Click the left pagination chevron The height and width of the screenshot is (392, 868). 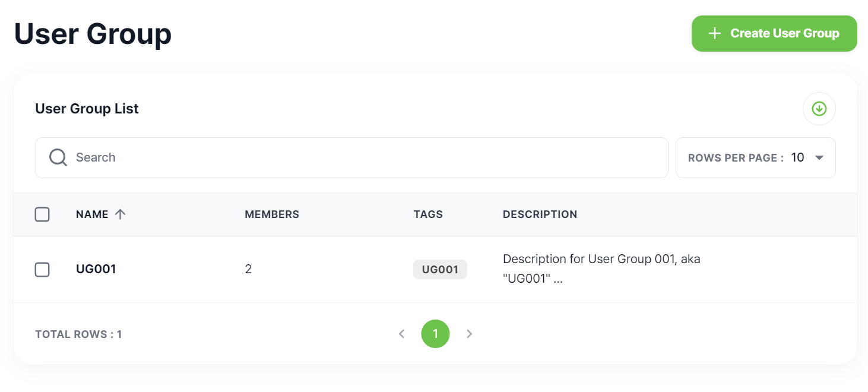401,334
